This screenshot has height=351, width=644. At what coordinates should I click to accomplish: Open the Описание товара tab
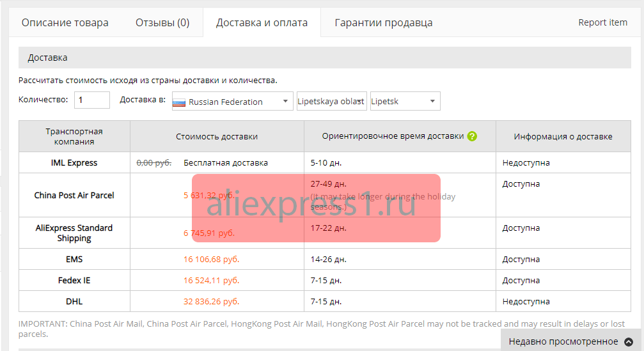[65, 22]
